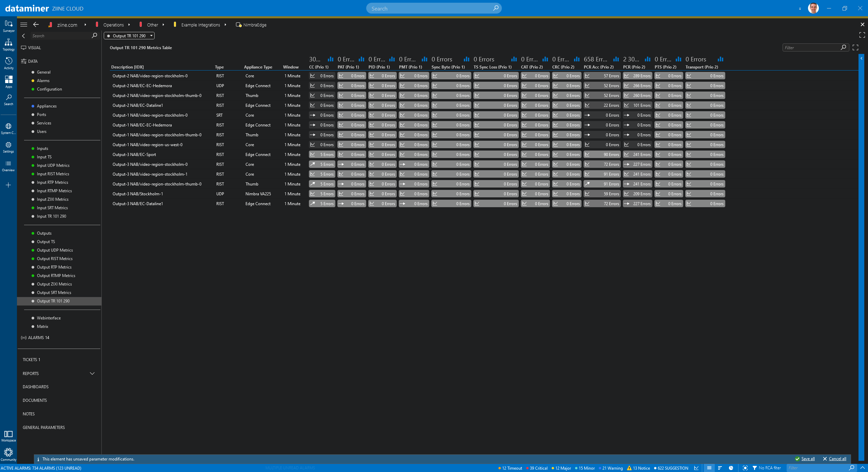Open the Community sidebar icon

pyautogui.click(x=8, y=454)
